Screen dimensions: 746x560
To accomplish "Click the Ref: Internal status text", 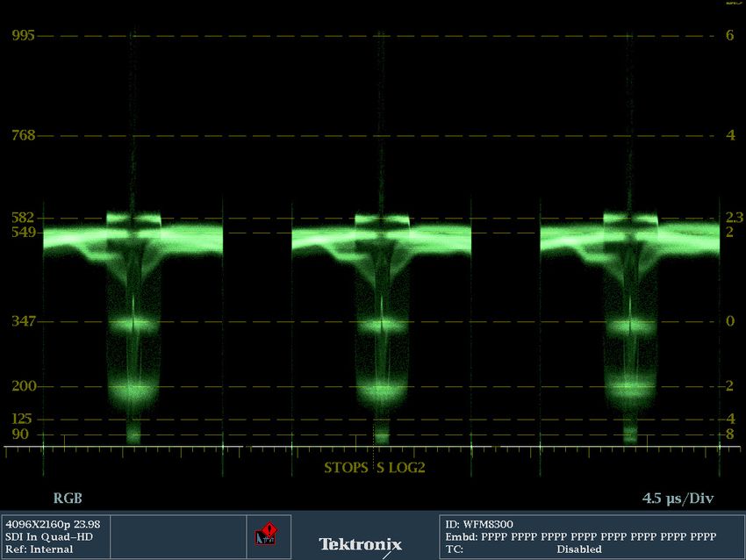I will pos(39,549).
